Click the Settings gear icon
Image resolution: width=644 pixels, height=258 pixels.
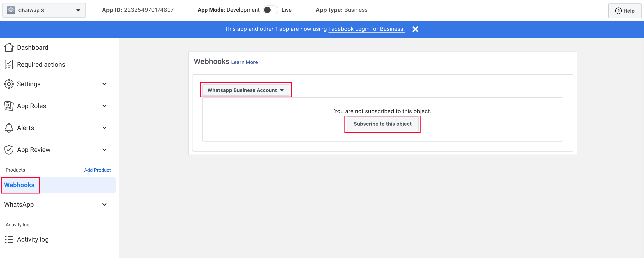click(x=9, y=84)
